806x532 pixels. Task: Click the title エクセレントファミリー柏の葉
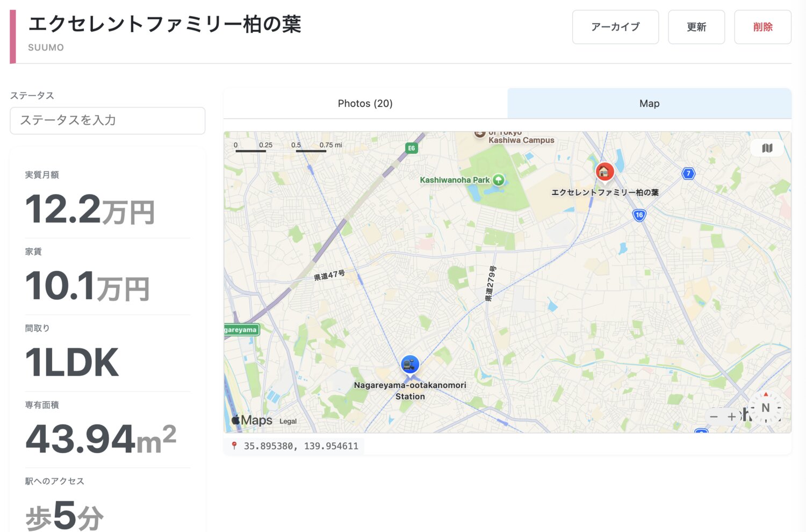pos(164,24)
